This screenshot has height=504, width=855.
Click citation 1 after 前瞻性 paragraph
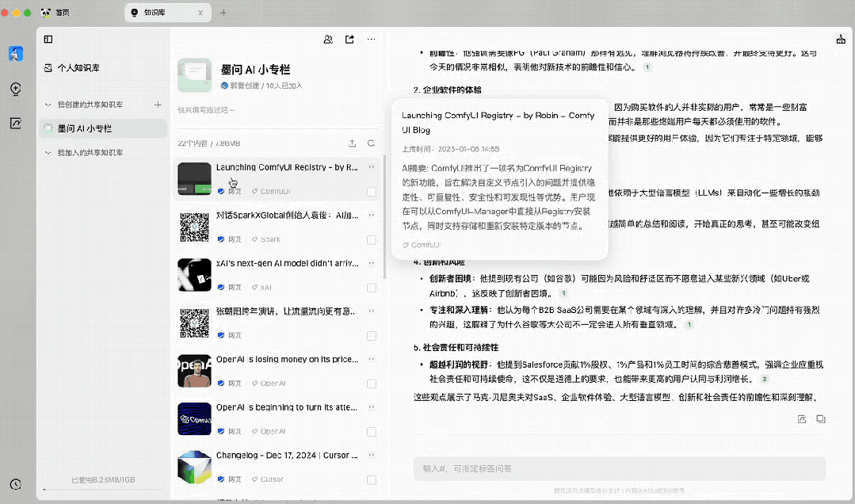(x=647, y=67)
